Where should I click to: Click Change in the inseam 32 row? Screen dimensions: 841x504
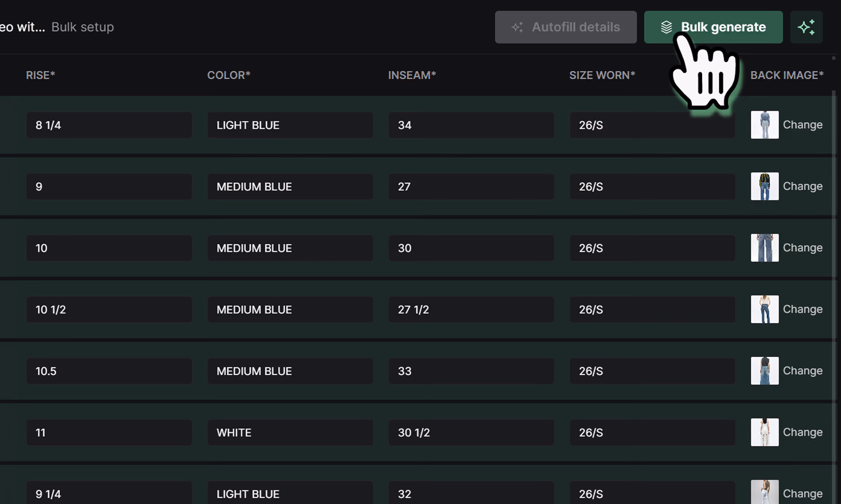tap(803, 494)
